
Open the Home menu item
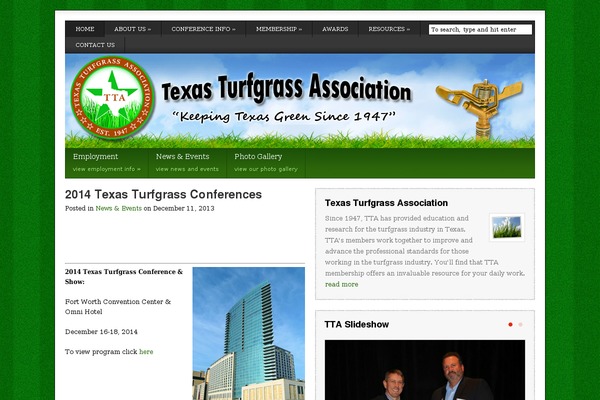tap(85, 29)
